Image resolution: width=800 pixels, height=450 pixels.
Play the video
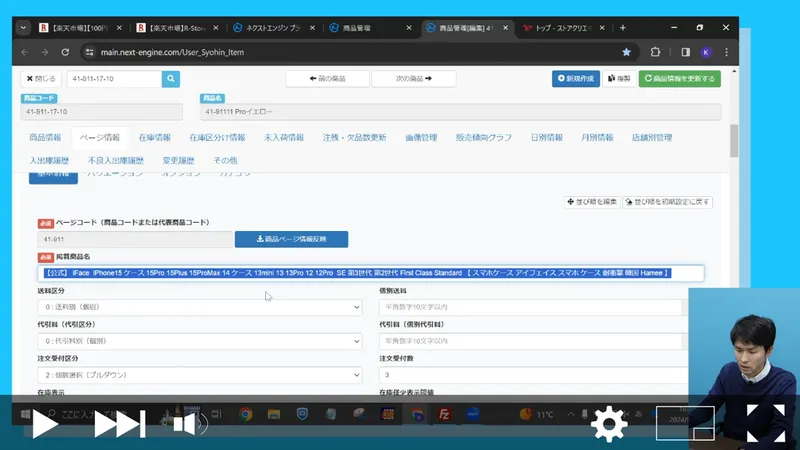[44, 424]
